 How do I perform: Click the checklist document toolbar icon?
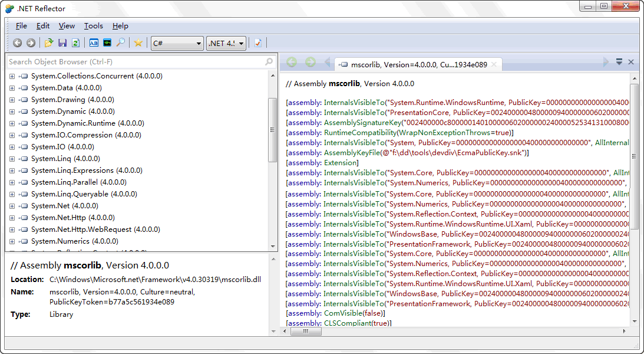[258, 43]
